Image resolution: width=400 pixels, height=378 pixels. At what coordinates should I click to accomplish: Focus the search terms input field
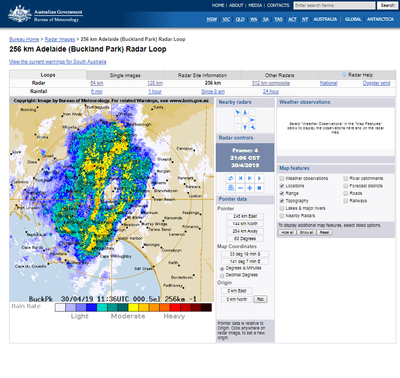coord(334,5)
